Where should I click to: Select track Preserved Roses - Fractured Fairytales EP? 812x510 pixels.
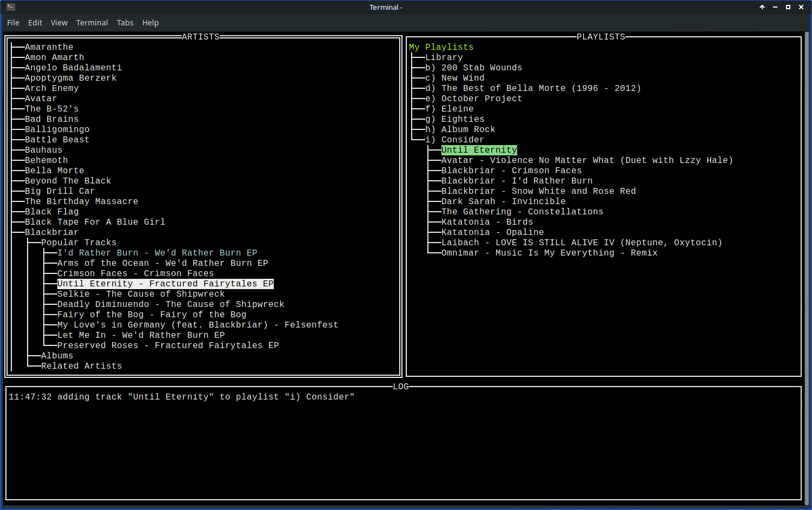click(x=168, y=345)
